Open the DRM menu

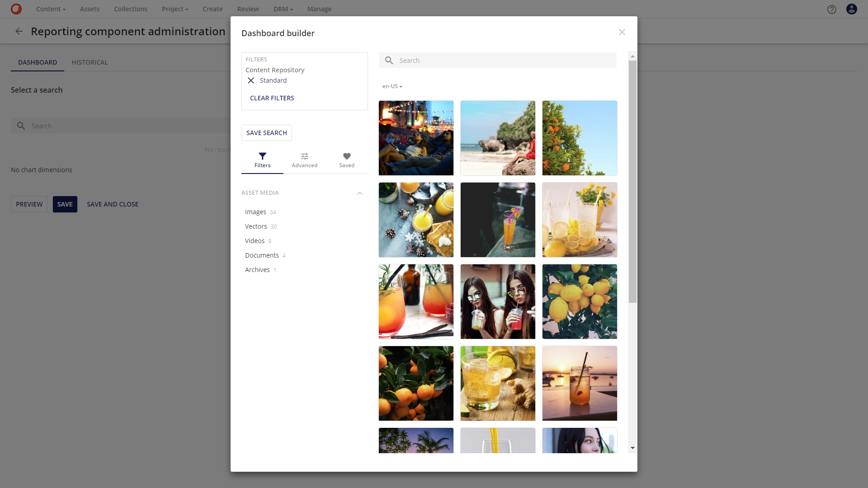coord(283,9)
